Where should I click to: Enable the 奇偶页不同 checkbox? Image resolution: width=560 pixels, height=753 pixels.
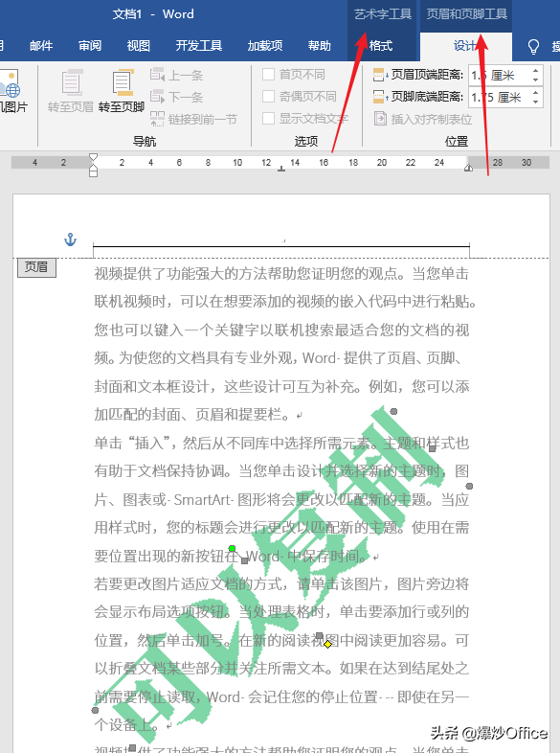268,96
